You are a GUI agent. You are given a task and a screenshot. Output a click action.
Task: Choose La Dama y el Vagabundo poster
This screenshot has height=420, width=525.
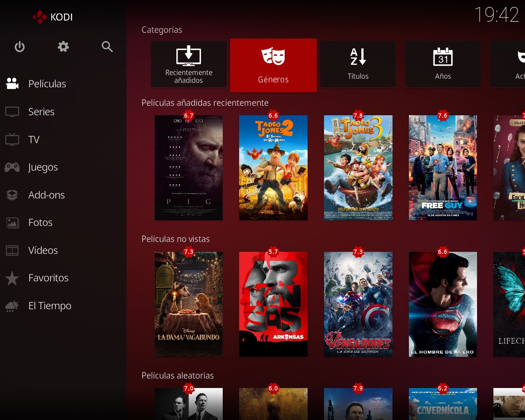pos(189,304)
